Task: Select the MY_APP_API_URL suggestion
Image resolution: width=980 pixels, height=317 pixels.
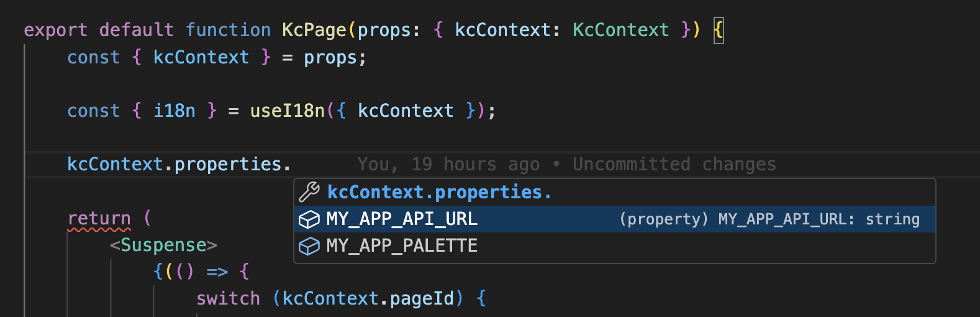Action: [402, 219]
